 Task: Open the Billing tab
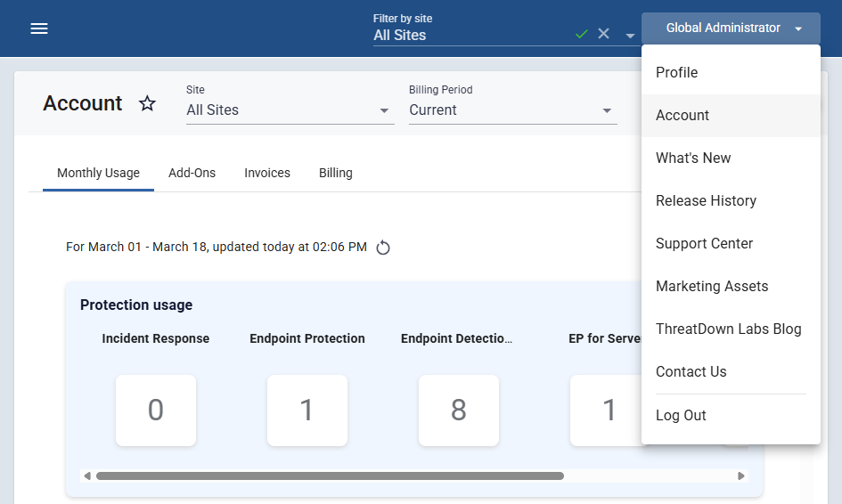(336, 173)
